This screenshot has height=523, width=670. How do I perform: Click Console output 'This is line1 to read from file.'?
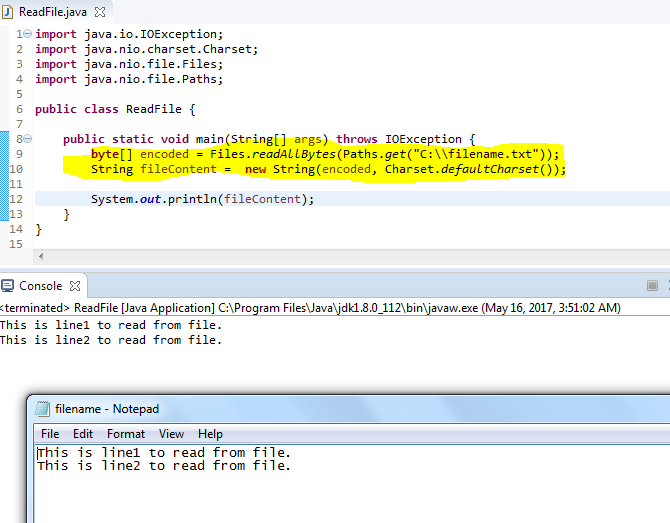tap(111, 325)
